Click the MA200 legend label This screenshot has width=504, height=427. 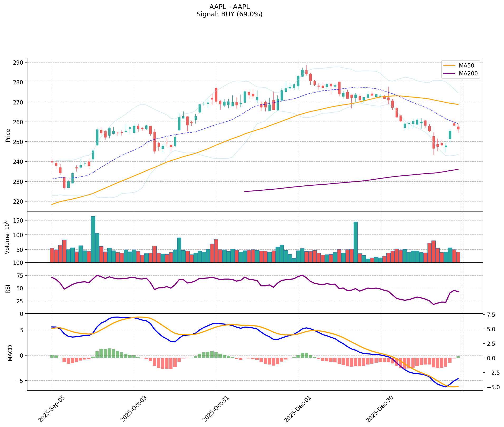click(468, 74)
